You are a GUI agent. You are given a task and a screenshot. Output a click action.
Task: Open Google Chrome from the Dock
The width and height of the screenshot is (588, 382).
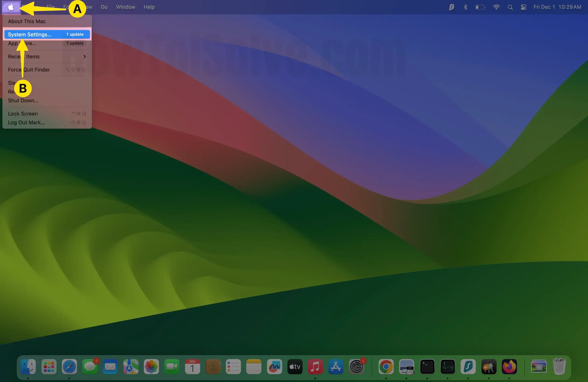(x=386, y=367)
